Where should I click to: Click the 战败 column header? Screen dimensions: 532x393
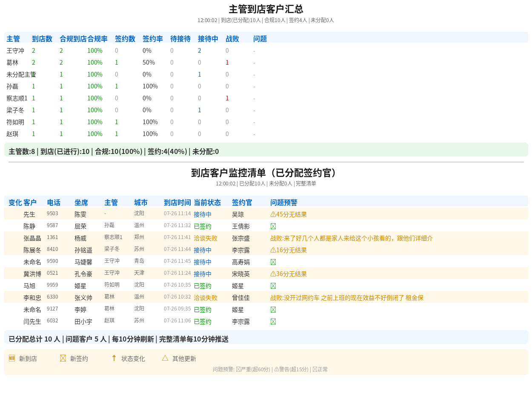tap(232, 39)
